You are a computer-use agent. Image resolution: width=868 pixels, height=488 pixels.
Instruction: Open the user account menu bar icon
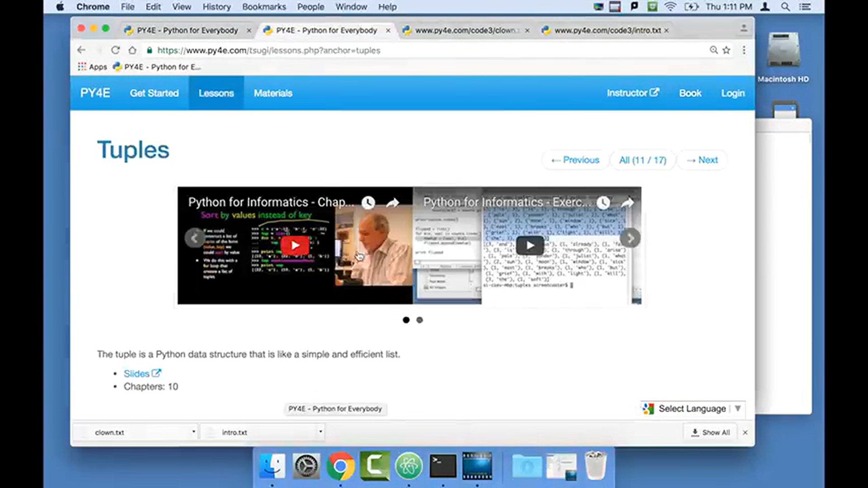coord(765,7)
